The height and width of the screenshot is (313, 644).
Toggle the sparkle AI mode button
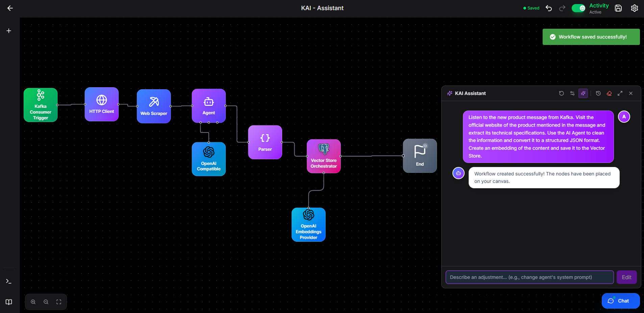point(583,93)
